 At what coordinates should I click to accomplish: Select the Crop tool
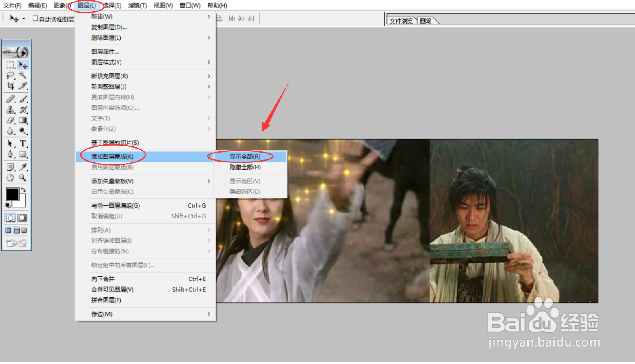(x=11, y=86)
